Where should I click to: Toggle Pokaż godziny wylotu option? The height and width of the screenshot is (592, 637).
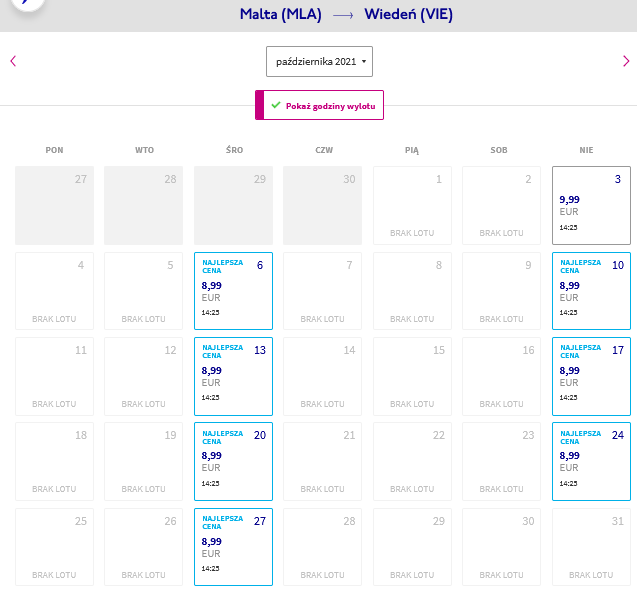(319, 105)
